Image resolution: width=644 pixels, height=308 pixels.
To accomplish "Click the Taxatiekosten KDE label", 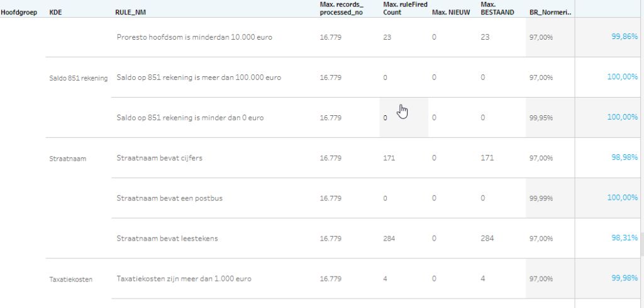I will (x=70, y=280).
